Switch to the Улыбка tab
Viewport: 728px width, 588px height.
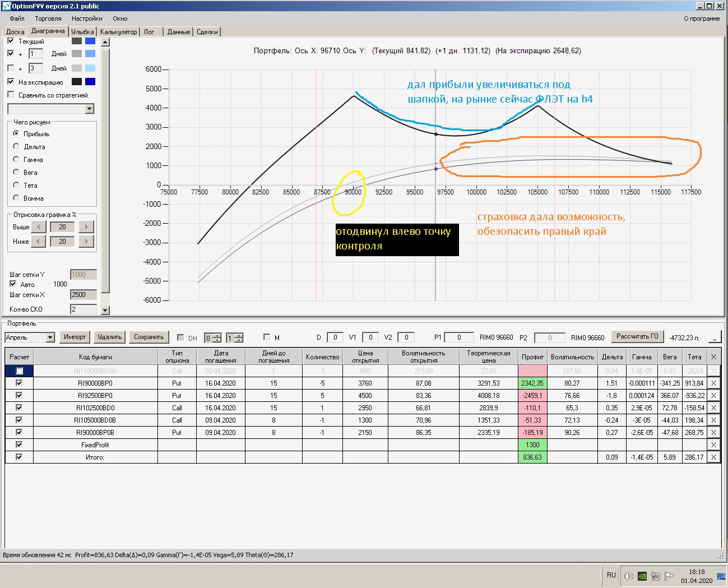(82, 32)
